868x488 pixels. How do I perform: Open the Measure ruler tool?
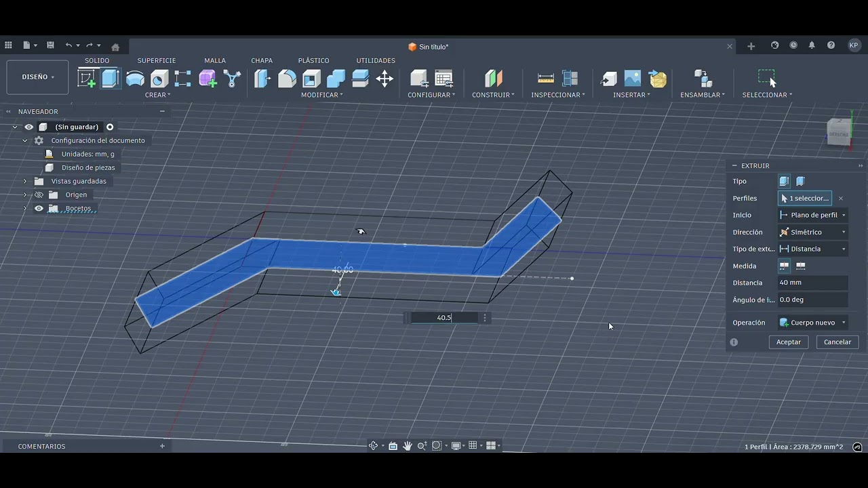[x=546, y=79]
